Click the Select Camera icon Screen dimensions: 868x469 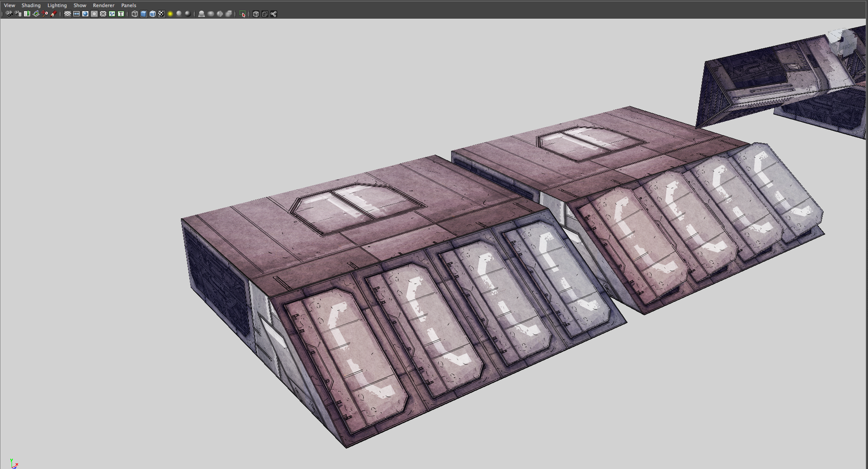pos(9,14)
